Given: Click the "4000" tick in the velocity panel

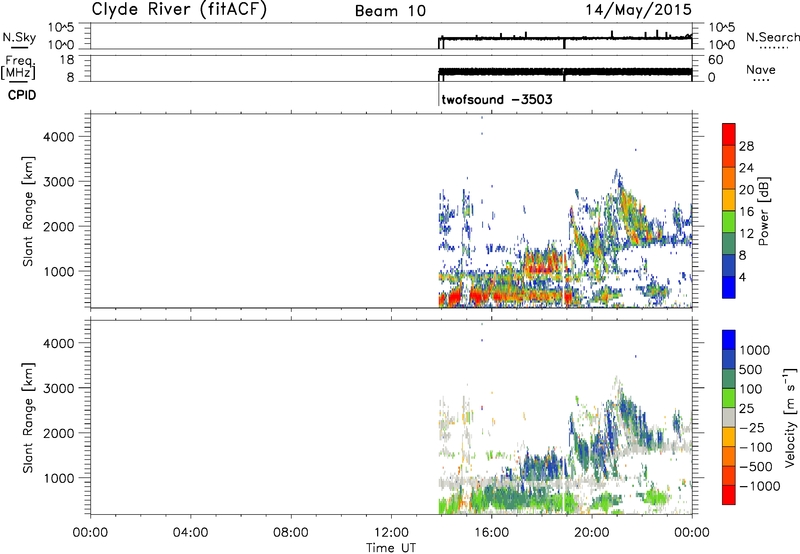Looking at the screenshot, I should click(58, 343).
